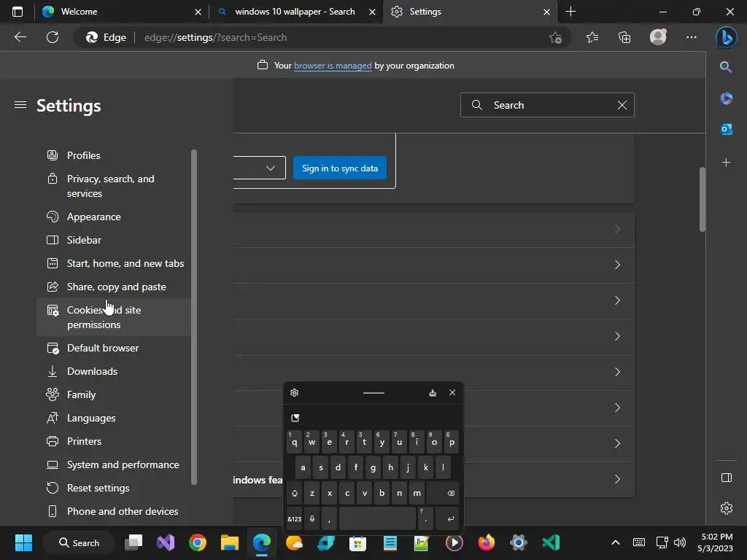Open Share, copy and paste section
This screenshot has height=560, width=747.
pos(113,287)
